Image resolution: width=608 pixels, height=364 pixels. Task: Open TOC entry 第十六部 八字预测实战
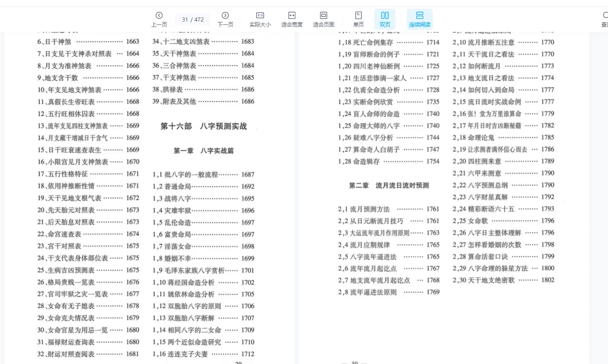click(x=204, y=126)
